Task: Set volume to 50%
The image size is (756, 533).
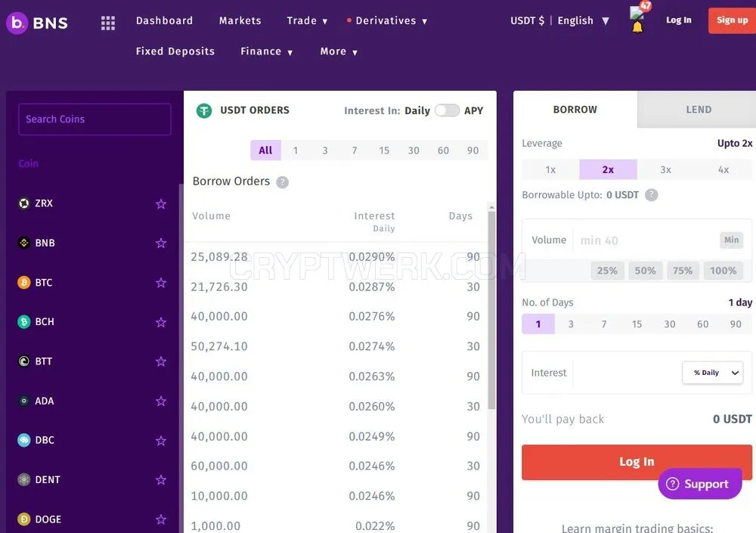Action: [x=645, y=271]
